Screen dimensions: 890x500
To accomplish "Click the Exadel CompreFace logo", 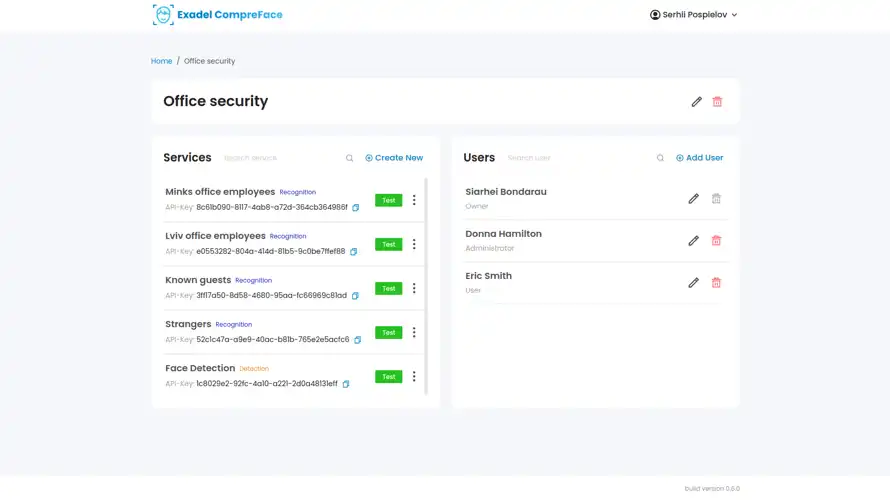I will point(216,15).
